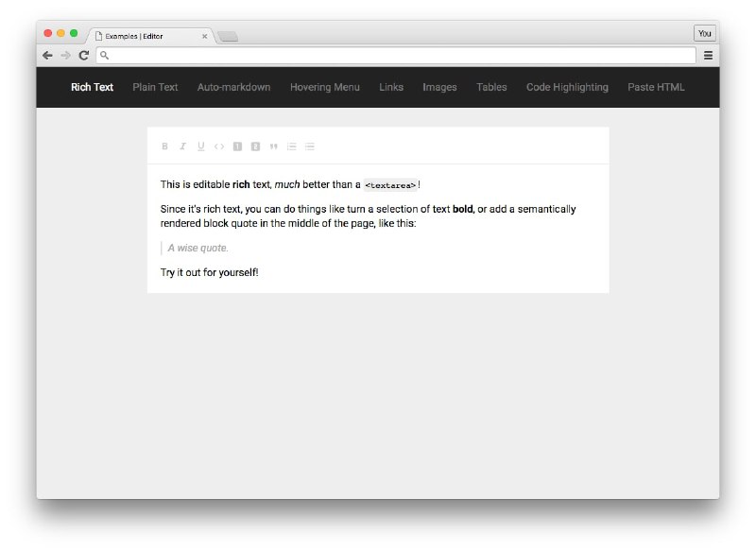Go to the Links example

tap(391, 87)
